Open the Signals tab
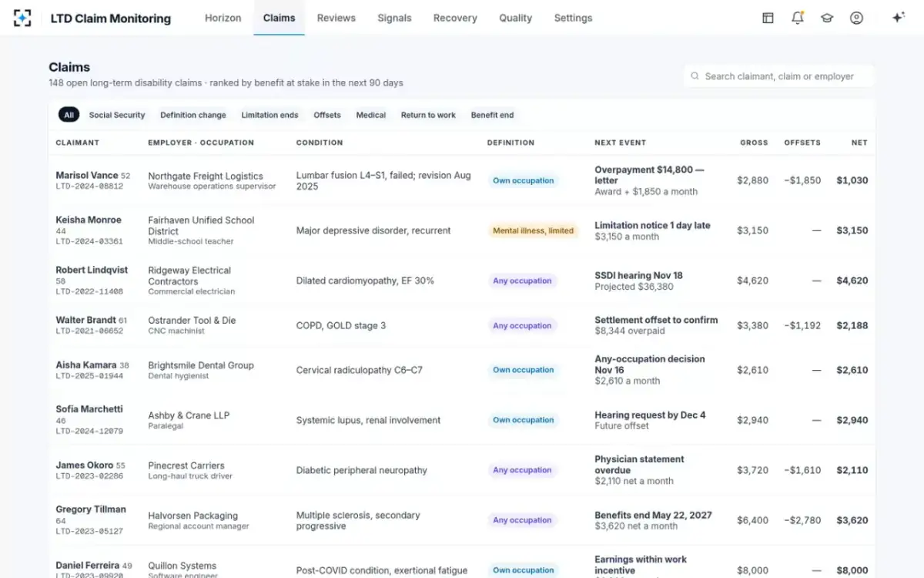Screen dimensions: 924x578 394,18
